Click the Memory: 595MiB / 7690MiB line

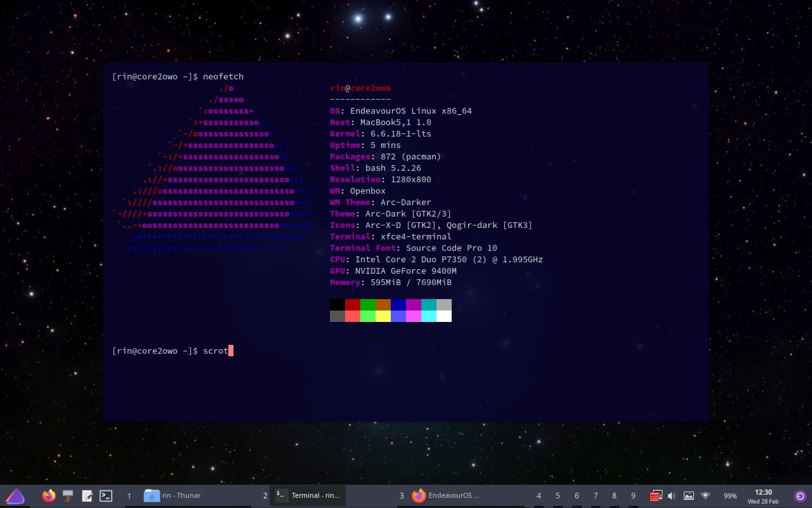coord(391,282)
